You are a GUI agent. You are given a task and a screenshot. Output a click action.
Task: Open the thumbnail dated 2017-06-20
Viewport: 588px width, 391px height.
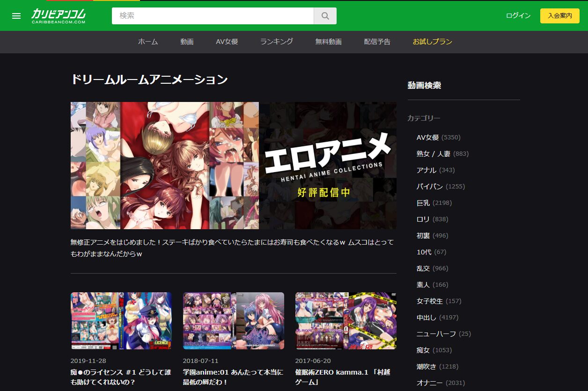click(346, 321)
